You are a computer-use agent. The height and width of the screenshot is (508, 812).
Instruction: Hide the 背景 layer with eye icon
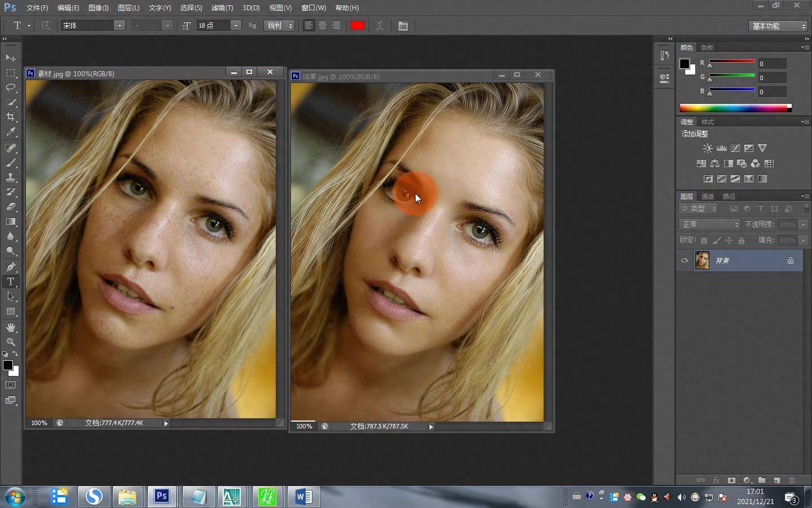685,260
